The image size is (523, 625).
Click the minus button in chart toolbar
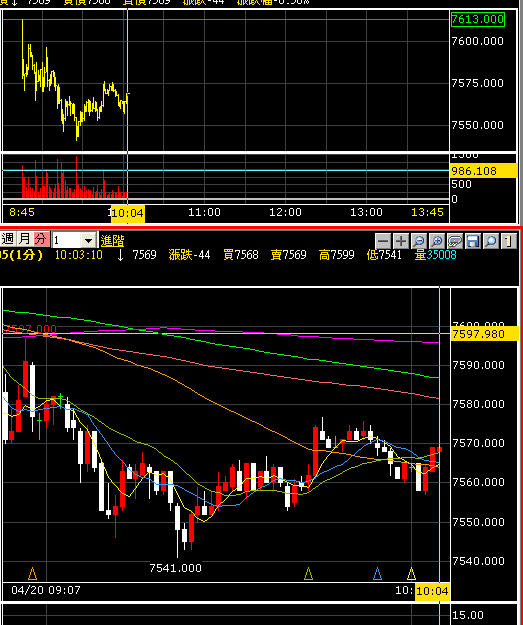click(x=383, y=241)
